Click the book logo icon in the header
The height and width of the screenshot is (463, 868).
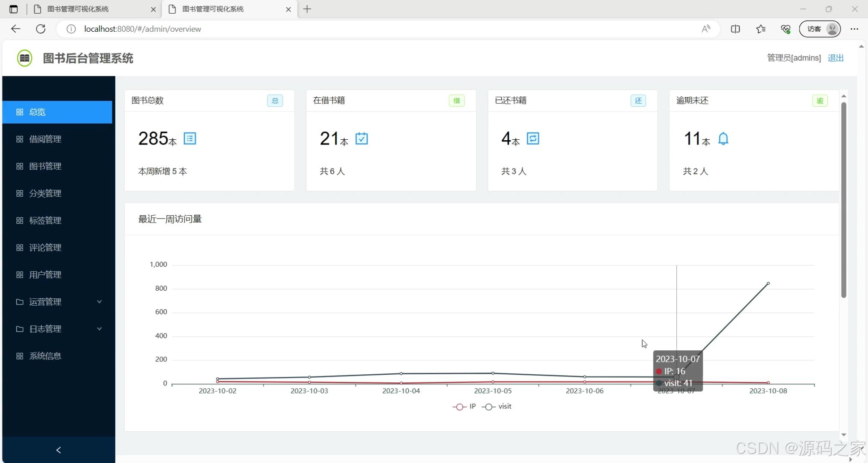(x=24, y=57)
